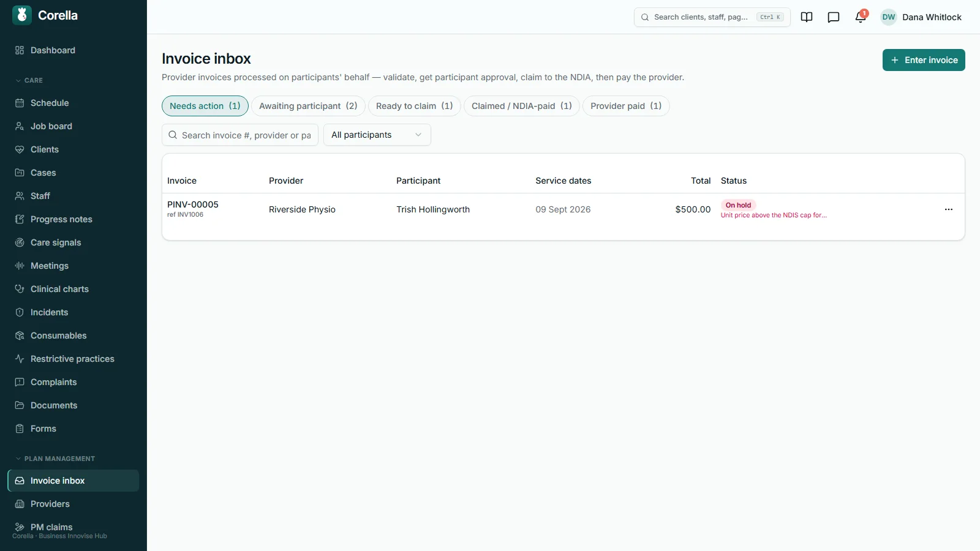Open the Staff page

point(73,196)
